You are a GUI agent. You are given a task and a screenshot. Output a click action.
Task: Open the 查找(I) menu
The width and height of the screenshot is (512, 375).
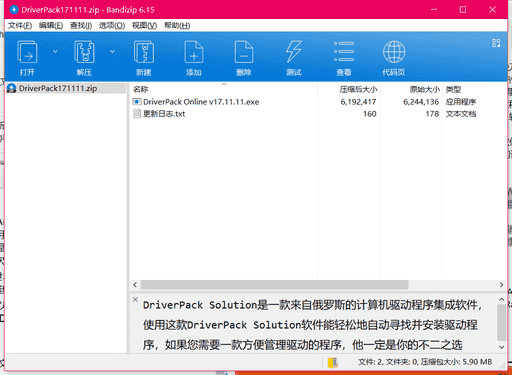[x=81, y=25]
